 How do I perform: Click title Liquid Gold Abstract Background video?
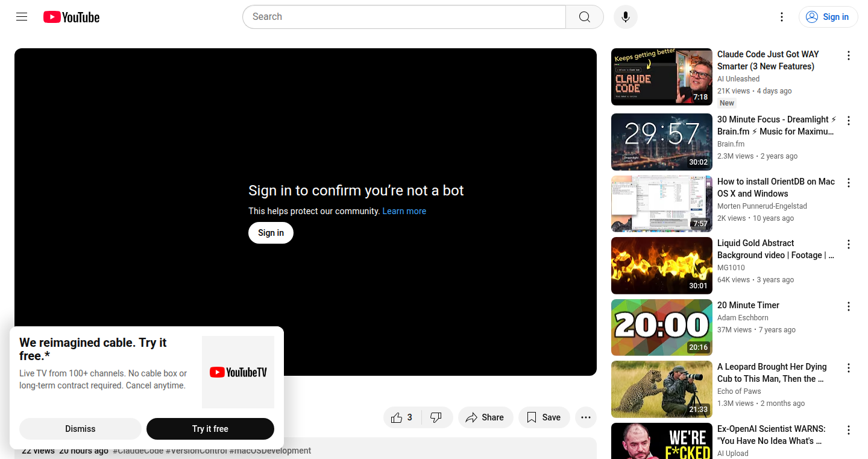[x=776, y=249]
